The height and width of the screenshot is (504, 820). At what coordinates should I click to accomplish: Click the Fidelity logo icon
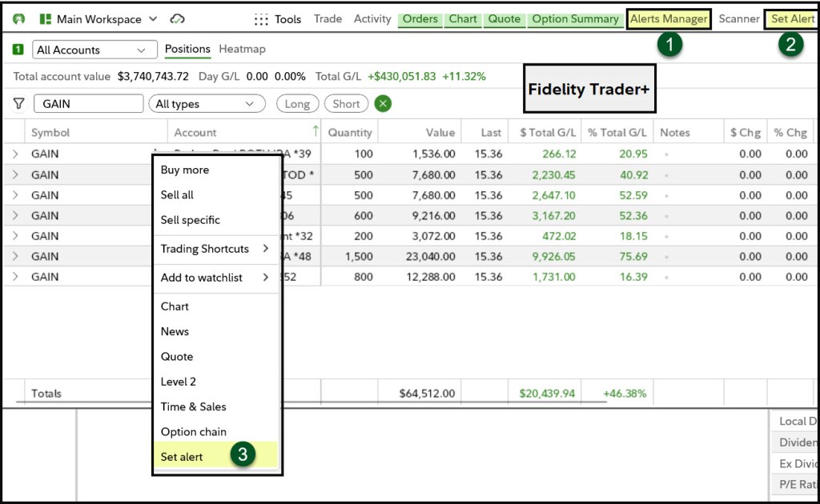coord(18,19)
